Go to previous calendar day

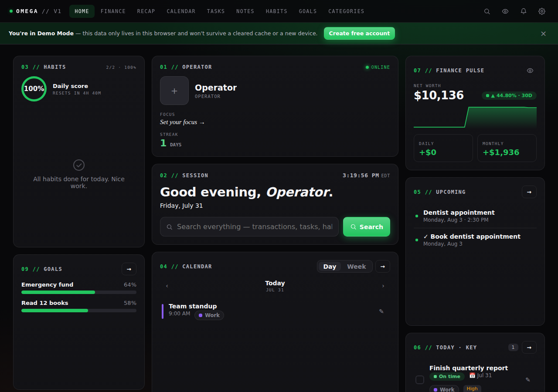(167, 286)
